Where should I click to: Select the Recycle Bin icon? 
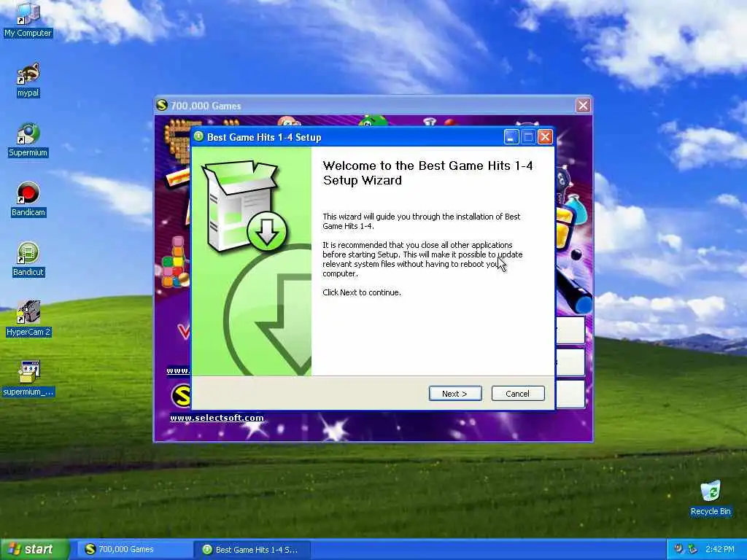click(711, 498)
